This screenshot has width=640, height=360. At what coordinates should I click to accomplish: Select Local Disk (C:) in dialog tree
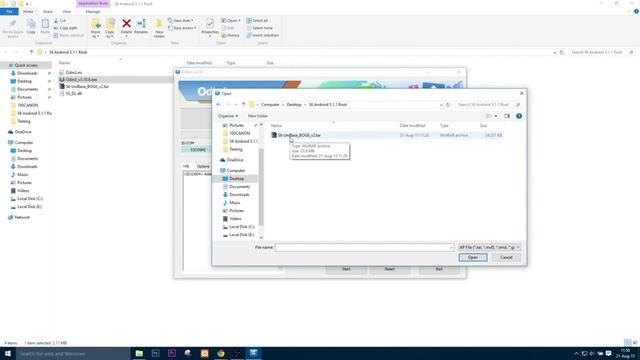point(242,227)
